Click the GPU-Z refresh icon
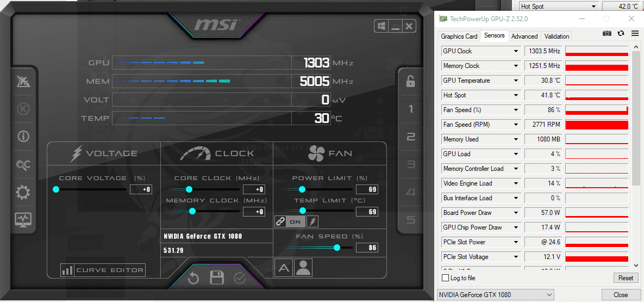644x302 pixels. [x=621, y=33]
